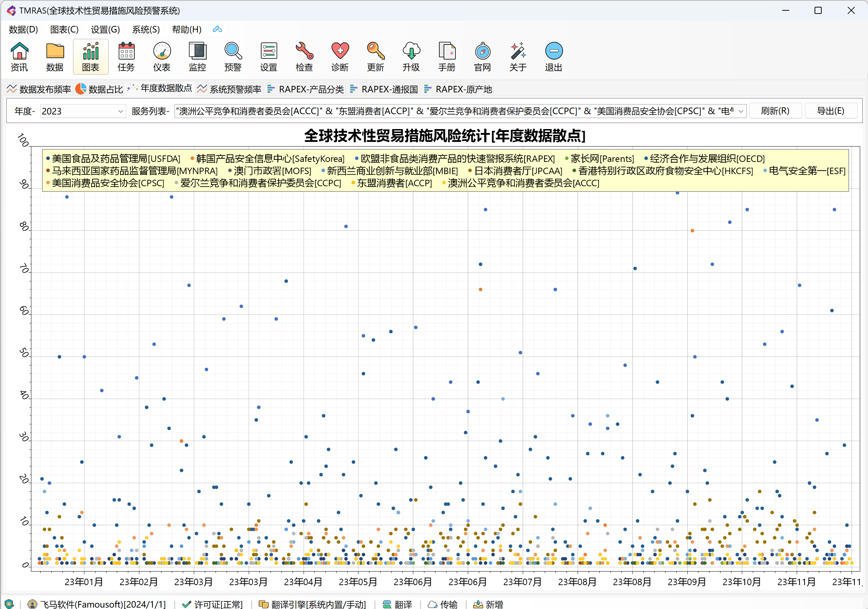Switch to the 数据发布频率 tab
This screenshot has width=868, height=609.
pos(39,89)
